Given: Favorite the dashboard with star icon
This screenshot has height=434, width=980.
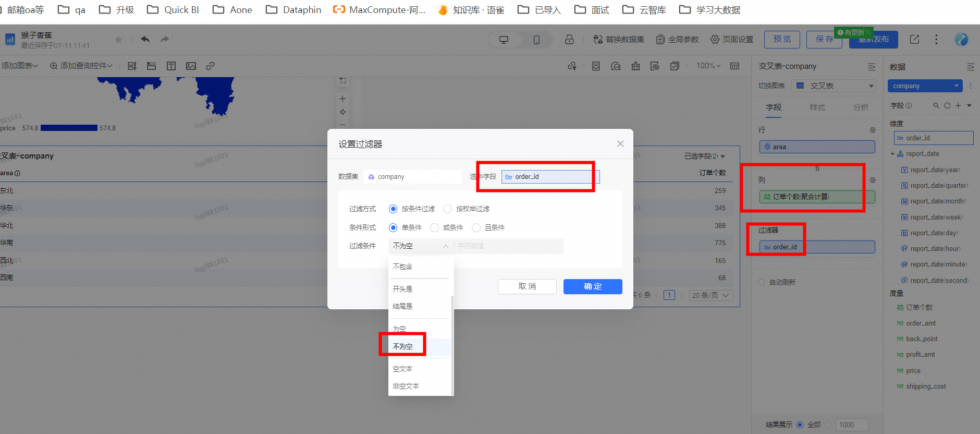Looking at the screenshot, I should pos(118,40).
